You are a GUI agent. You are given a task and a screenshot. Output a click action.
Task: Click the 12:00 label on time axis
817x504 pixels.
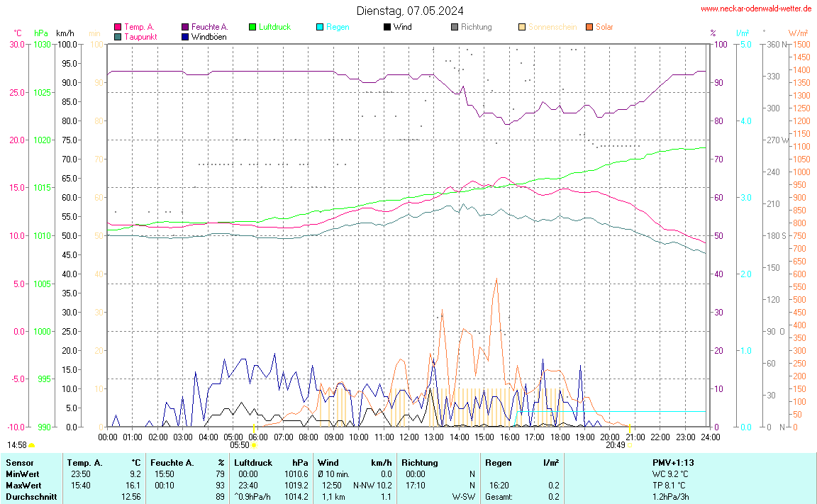[408, 437]
